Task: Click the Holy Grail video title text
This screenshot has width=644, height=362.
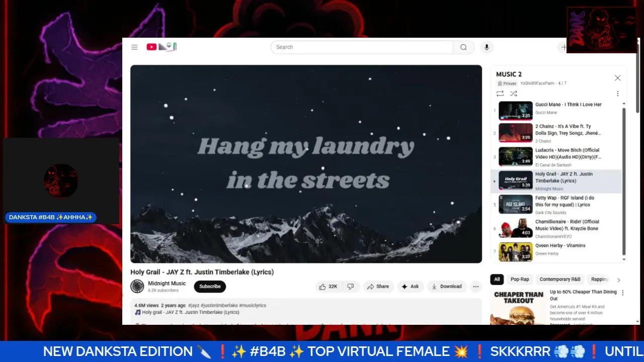Action: pos(202,272)
